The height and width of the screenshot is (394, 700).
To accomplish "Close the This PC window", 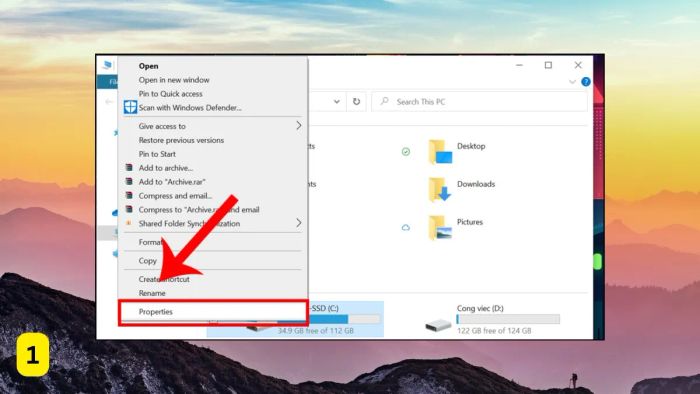I will [578, 65].
